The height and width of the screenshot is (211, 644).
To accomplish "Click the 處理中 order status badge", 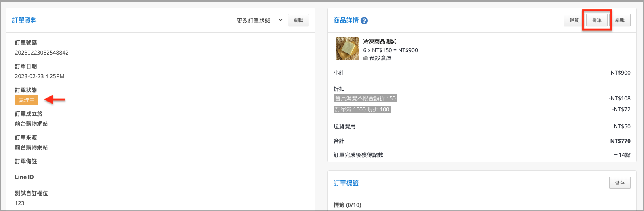I will (27, 100).
